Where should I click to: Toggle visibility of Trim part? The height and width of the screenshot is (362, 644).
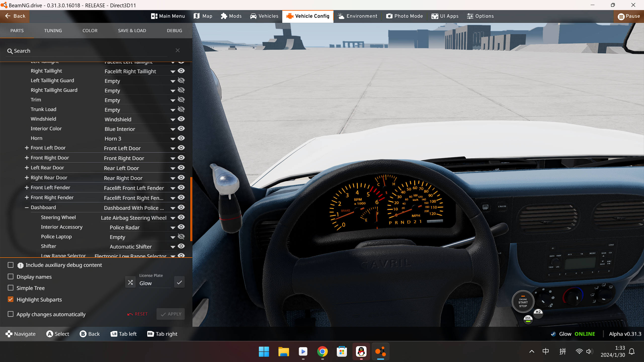pos(181,100)
